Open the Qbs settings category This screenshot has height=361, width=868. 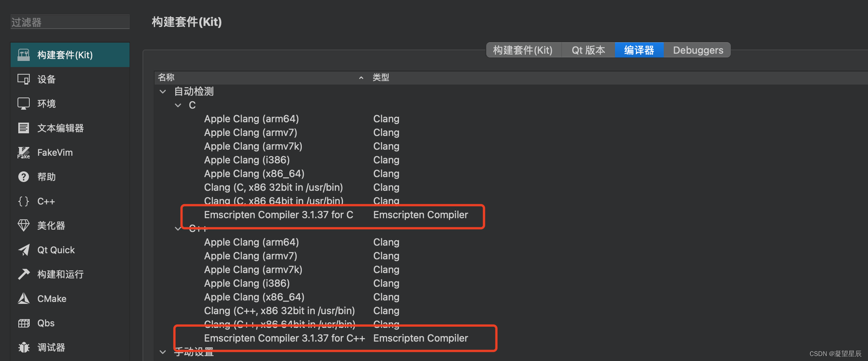click(x=70, y=323)
